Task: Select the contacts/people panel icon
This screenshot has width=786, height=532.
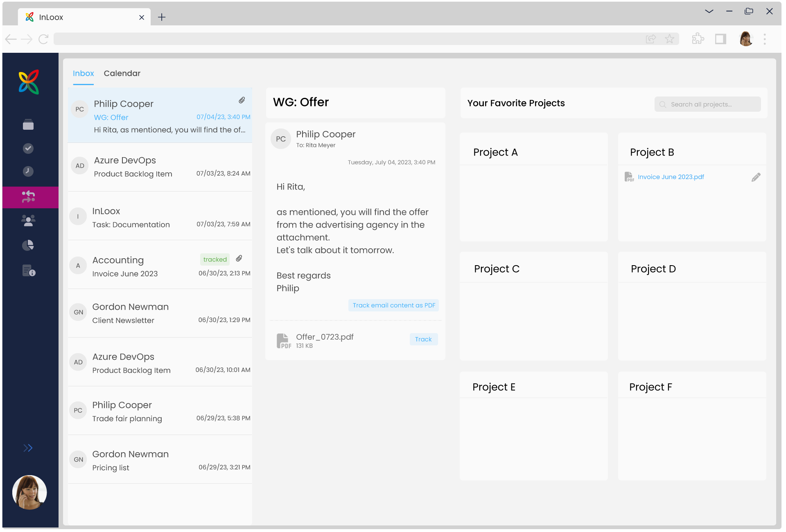Action: click(x=29, y=220)
